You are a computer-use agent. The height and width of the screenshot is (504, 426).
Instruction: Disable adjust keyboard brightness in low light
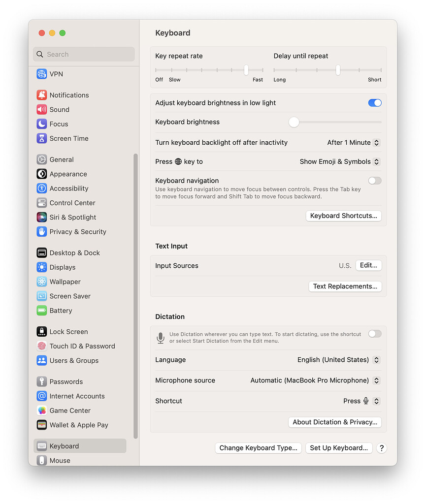coord(375,103)
